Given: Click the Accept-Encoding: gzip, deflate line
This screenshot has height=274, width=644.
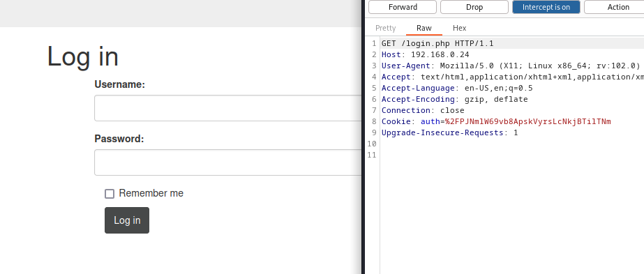Looking at the screenshot, I should pos(455,99).
